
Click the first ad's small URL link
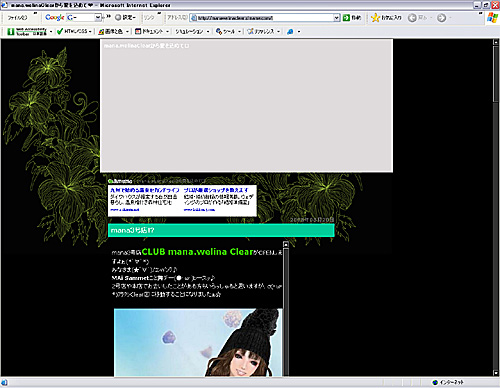point(125,210)
